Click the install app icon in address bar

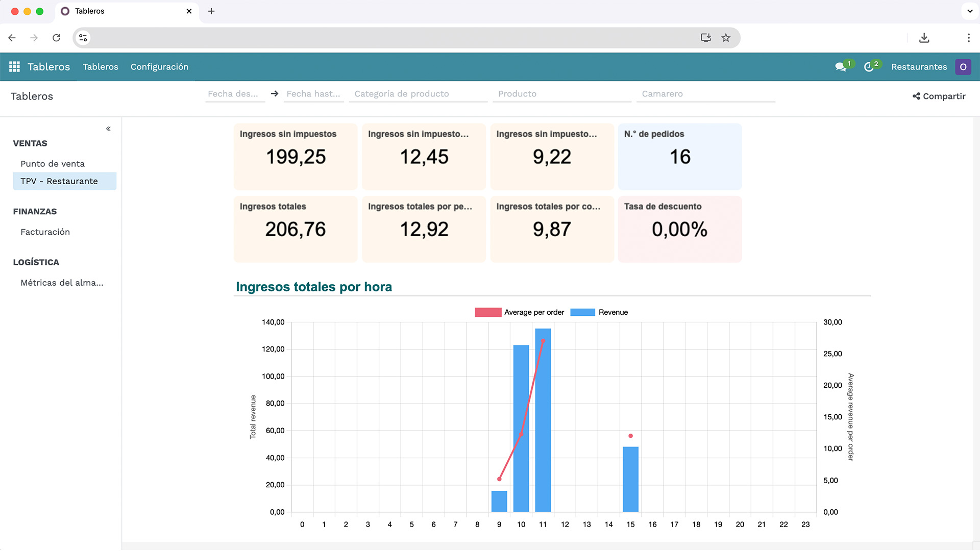click(x=706, y=38)
